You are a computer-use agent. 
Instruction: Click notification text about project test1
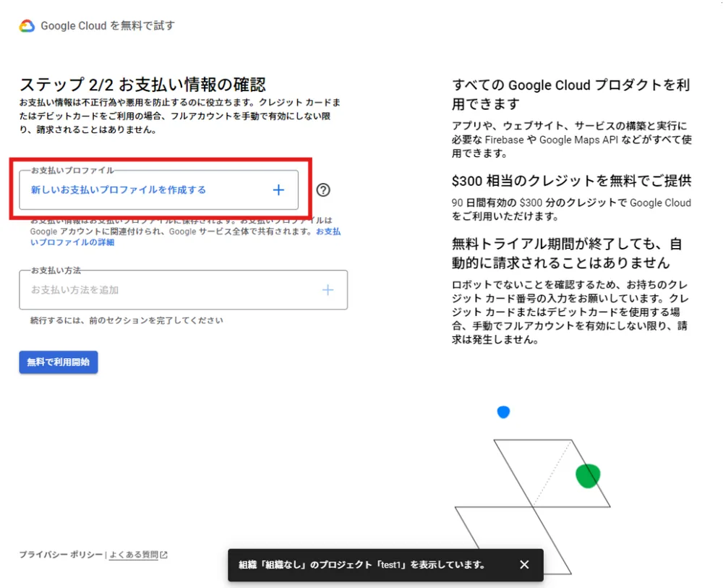[x=362, y=564]
